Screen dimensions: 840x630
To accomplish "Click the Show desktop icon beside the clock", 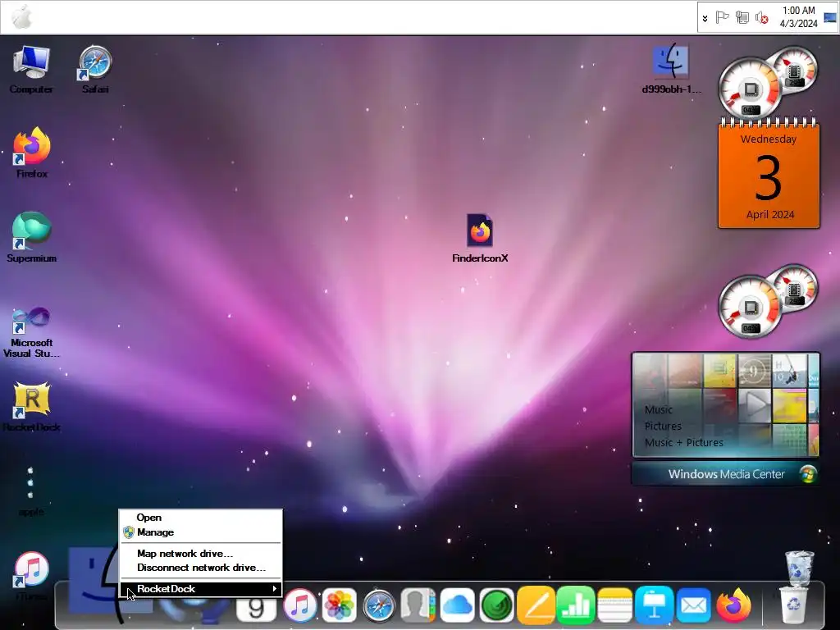I will [x=830, y=18].
